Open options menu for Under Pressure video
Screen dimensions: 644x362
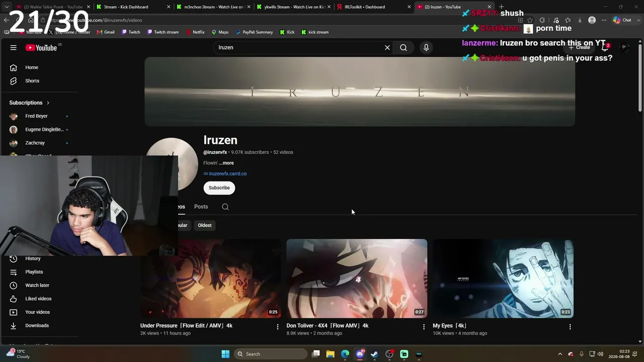(x=277, y=327)
